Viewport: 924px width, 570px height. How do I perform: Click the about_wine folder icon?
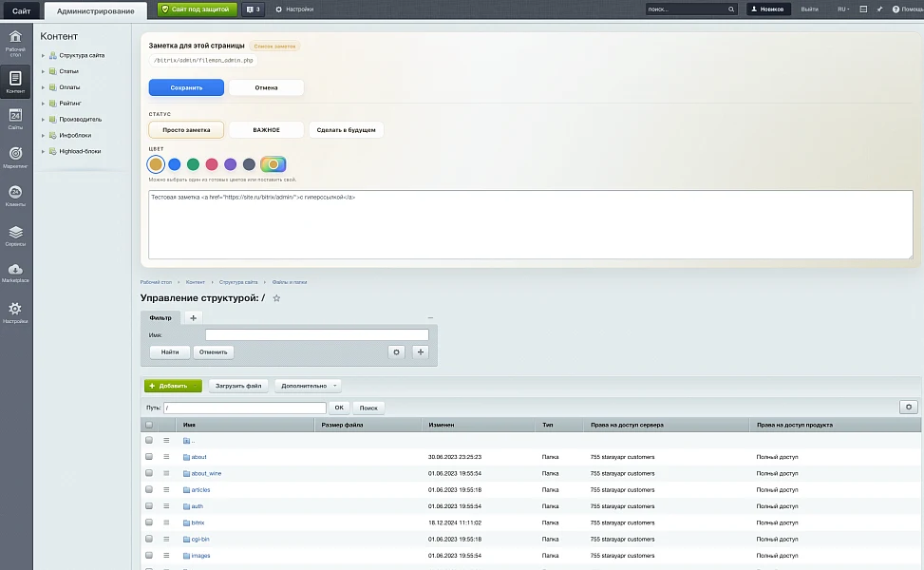[186, 473]
